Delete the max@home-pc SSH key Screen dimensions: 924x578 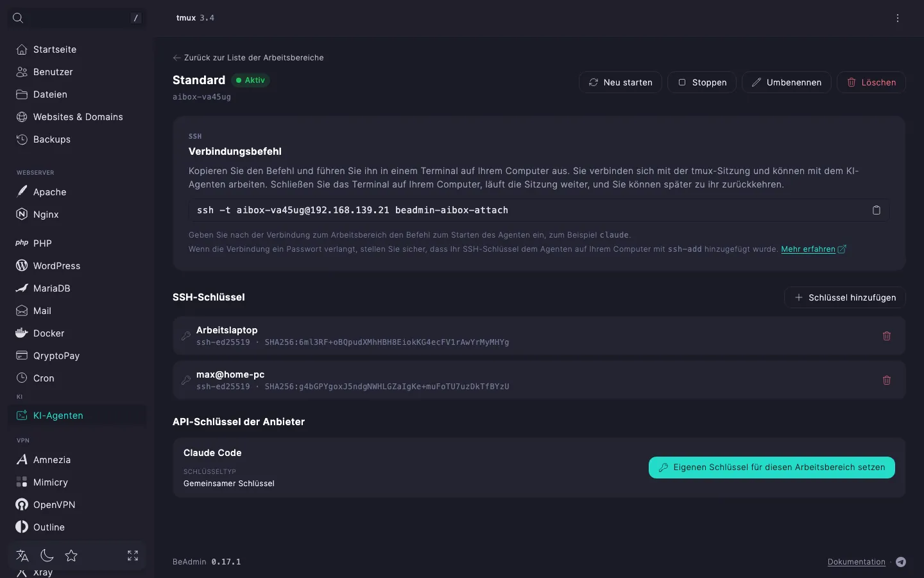[x=887, y=380]
